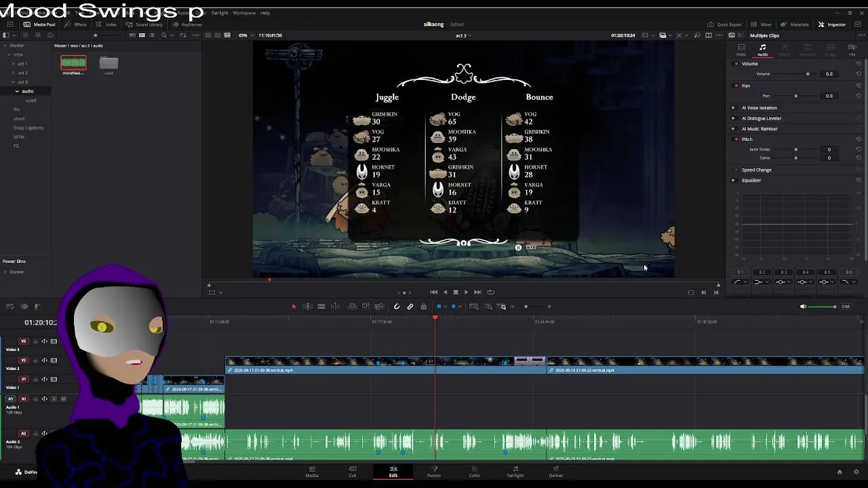Image resolution: width=868 pixels, height=488 pixels.
Task: Open the Mixer panel
Action: [x=762, y=24]
